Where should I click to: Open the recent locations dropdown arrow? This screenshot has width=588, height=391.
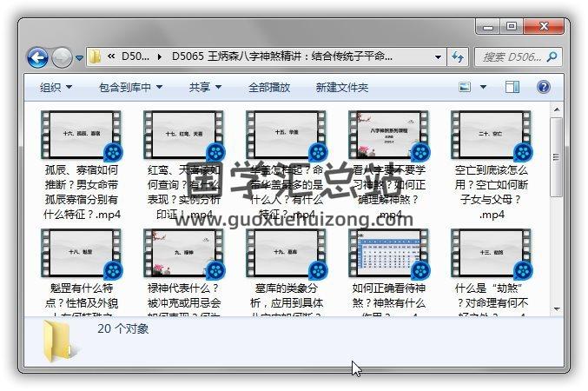[79, 58]
